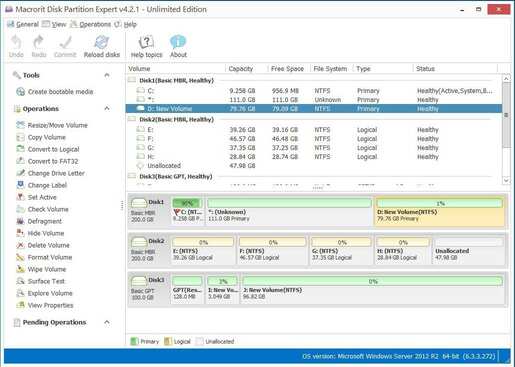Screen dimensions: 515x367
Task: Collapse the Tools section chevron
Action: [107, 75]
